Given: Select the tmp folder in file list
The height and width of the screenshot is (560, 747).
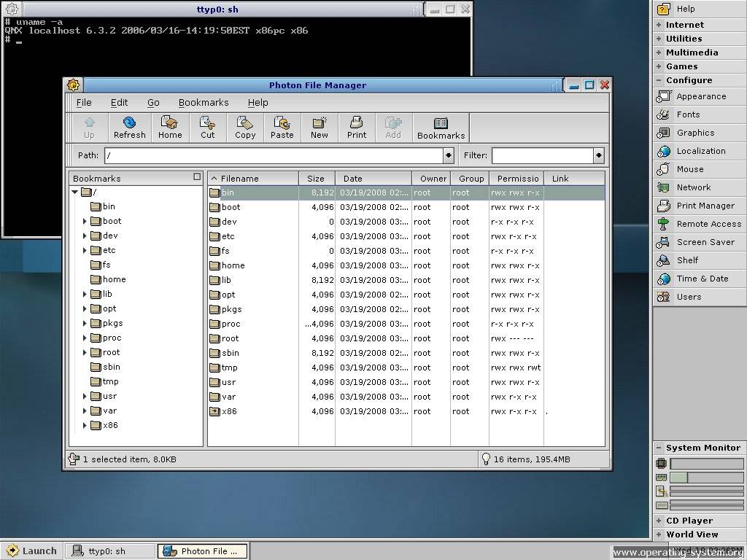Looking at the screenshot, I should pyautogui.click(x=406, y=367).
